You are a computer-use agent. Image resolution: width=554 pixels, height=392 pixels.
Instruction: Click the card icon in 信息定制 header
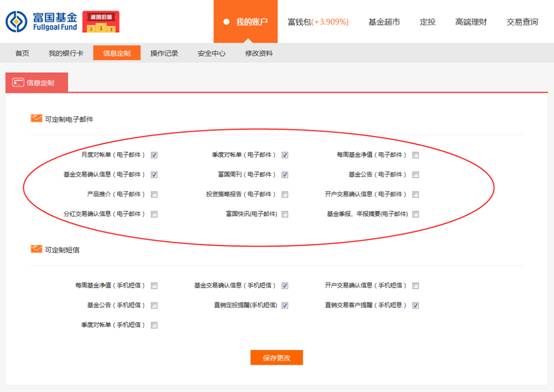pos(18,83)
